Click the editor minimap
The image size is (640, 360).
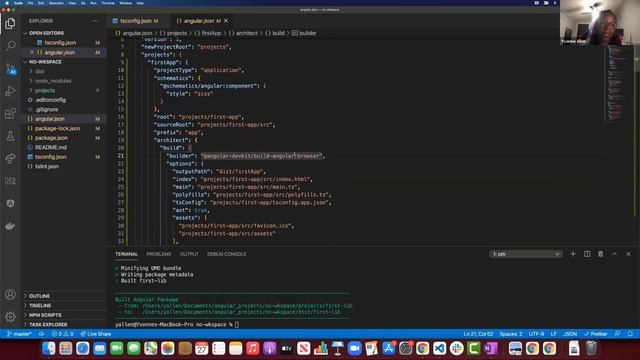click(x=618, y=84)
